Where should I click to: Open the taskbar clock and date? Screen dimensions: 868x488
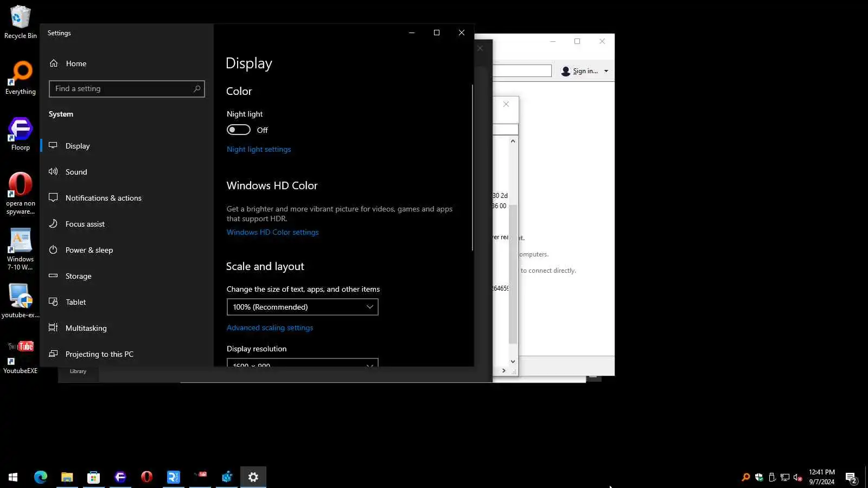click(822, 477)
